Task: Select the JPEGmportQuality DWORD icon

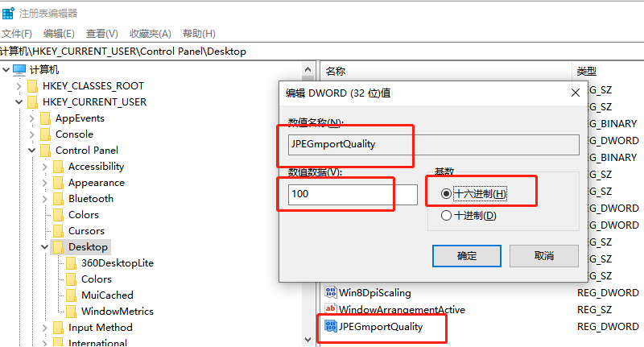Action: [x=331, y=326]
